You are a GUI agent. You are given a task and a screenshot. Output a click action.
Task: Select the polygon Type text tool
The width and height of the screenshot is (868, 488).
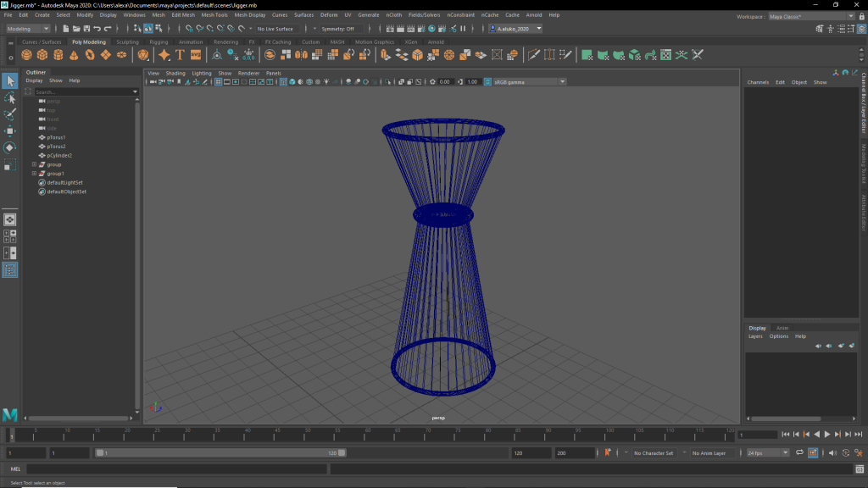[180, 55]
